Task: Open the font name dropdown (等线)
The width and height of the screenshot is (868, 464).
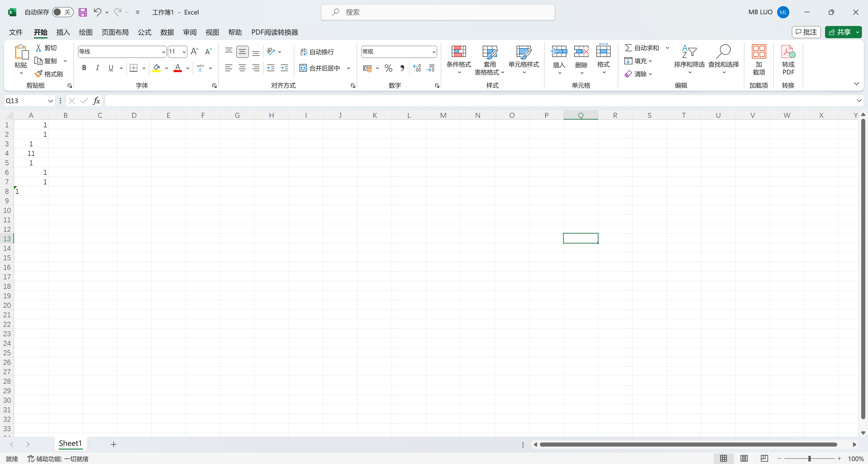Action: (x=163, y=52)
